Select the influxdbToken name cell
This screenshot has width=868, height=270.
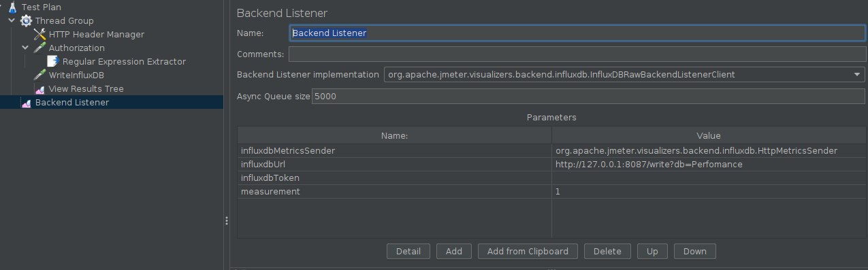pyautogui.click(x=394, y=178)
